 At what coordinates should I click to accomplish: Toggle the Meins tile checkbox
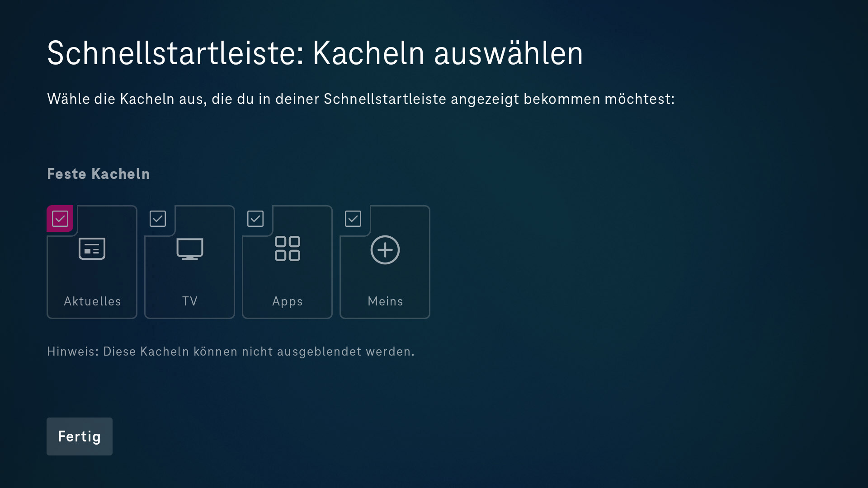point(353,219)
